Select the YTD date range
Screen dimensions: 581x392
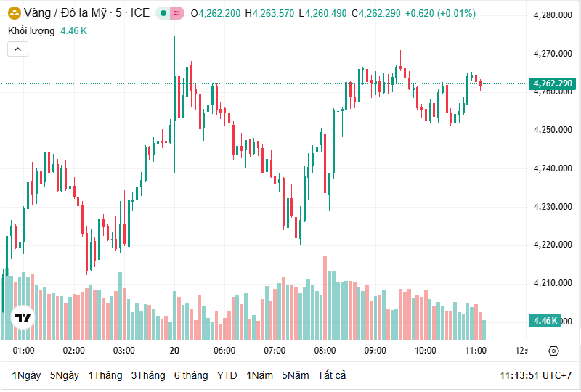click(x=227, y=375)
